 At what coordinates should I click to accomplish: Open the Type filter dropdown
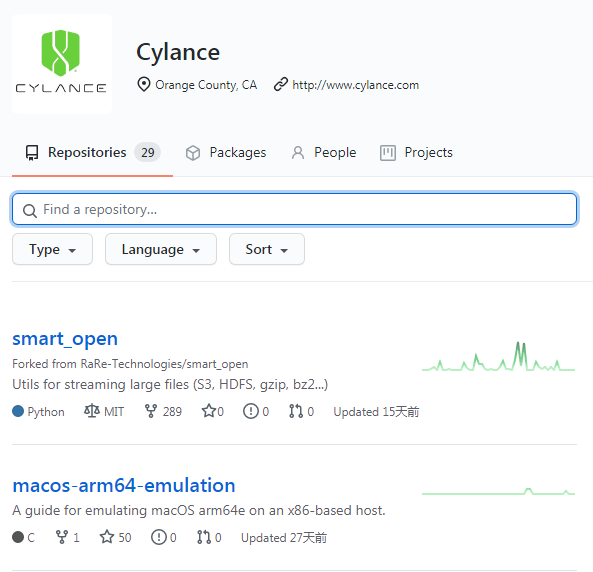point(53,249)
